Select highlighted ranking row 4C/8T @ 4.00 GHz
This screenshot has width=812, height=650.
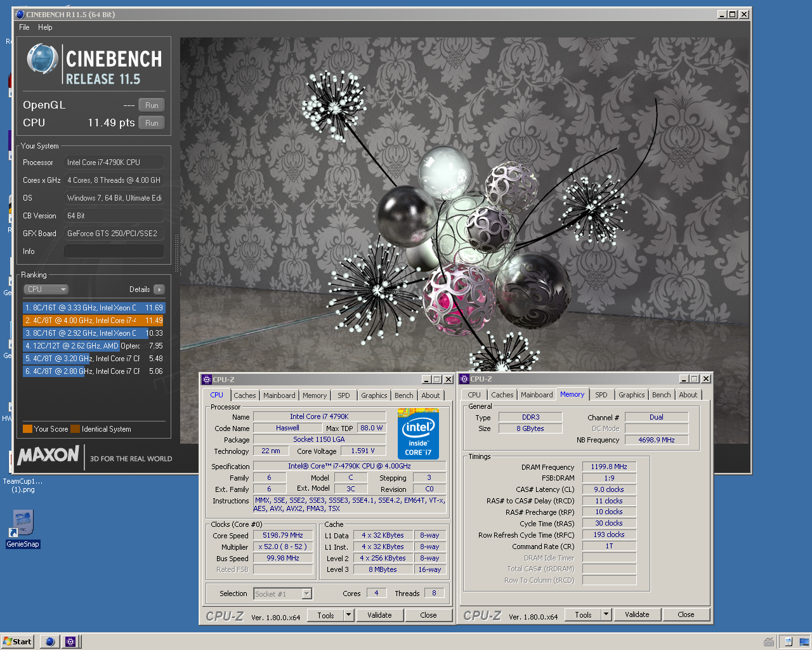point(93,321)
